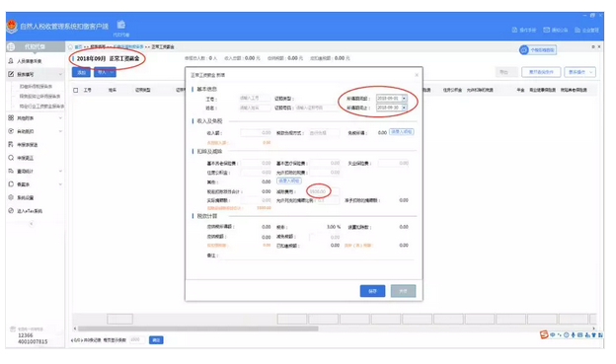This screenshot has height=364, width=616.
Task: Tick the small checkbox beside 减免税额
Action: coord(312,237)
